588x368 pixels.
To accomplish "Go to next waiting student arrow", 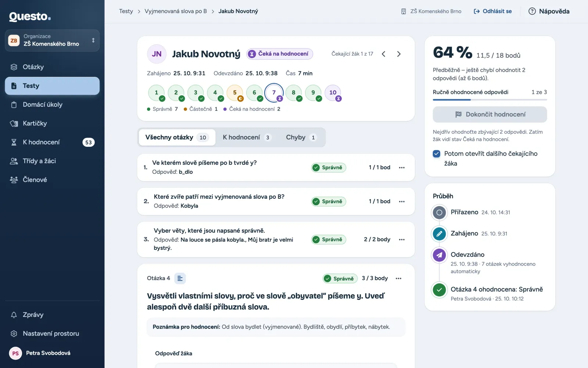I will [x=399, y=54].
